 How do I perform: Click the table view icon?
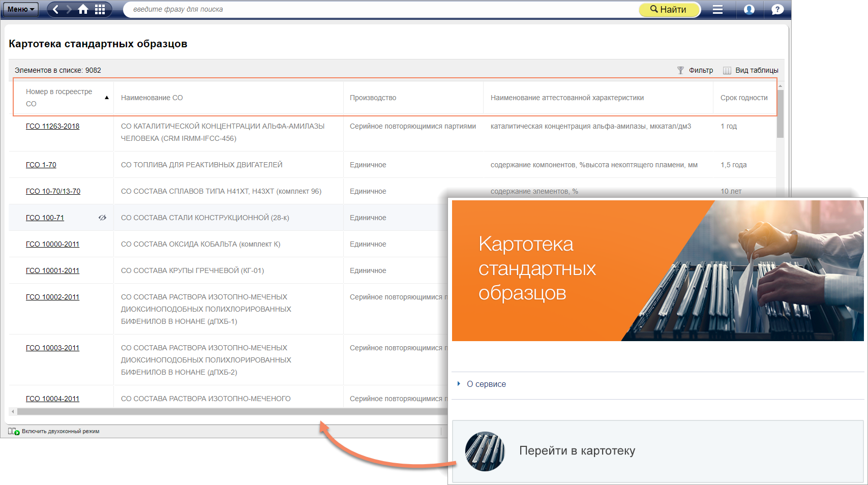(727, 70)
